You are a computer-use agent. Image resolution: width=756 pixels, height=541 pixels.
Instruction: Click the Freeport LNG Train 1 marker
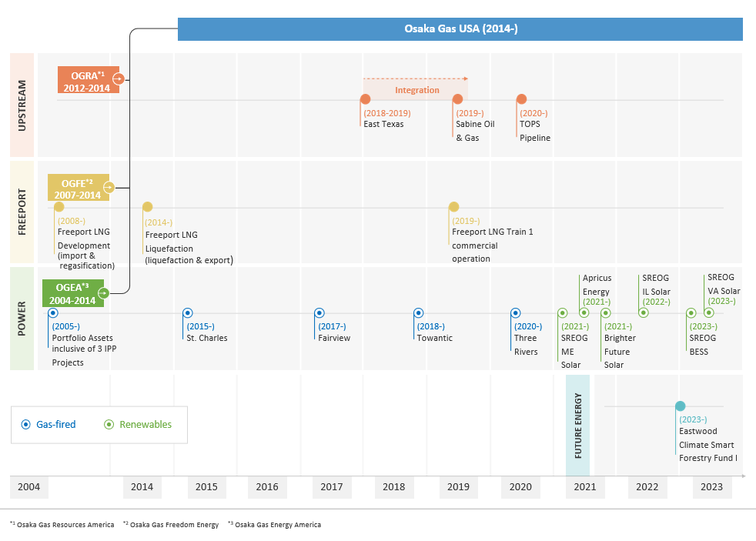455,205
